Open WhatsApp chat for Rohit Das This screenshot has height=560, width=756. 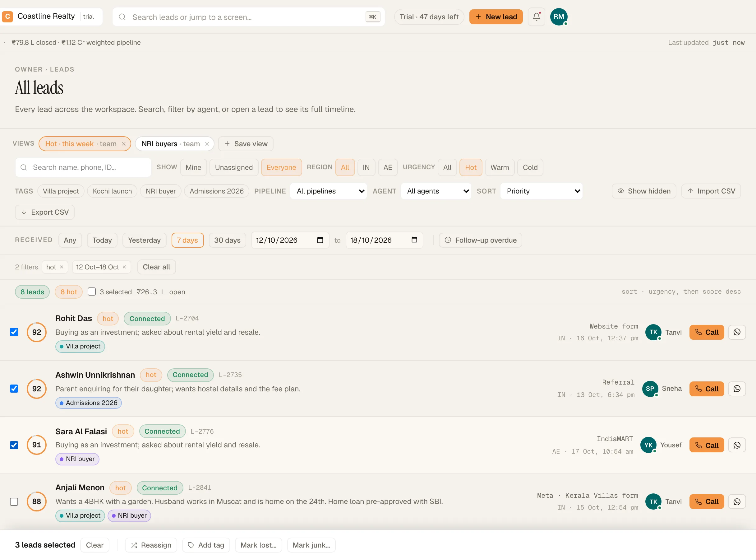(737, 332)
